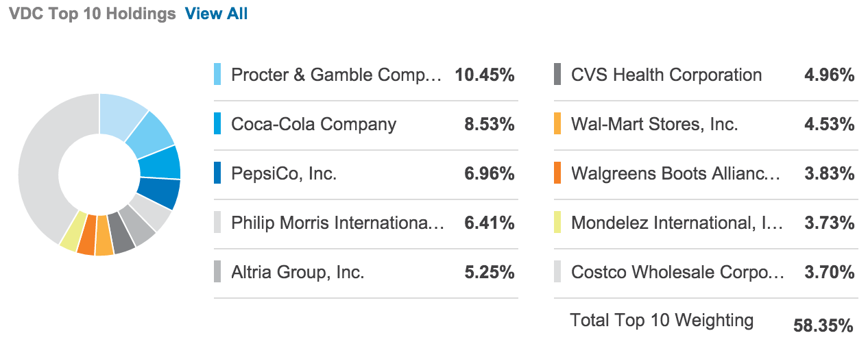Click the Total Top 10 Weighting label
Image resolution: width=868 pixels, height=344 pixels.
point(661,320)
